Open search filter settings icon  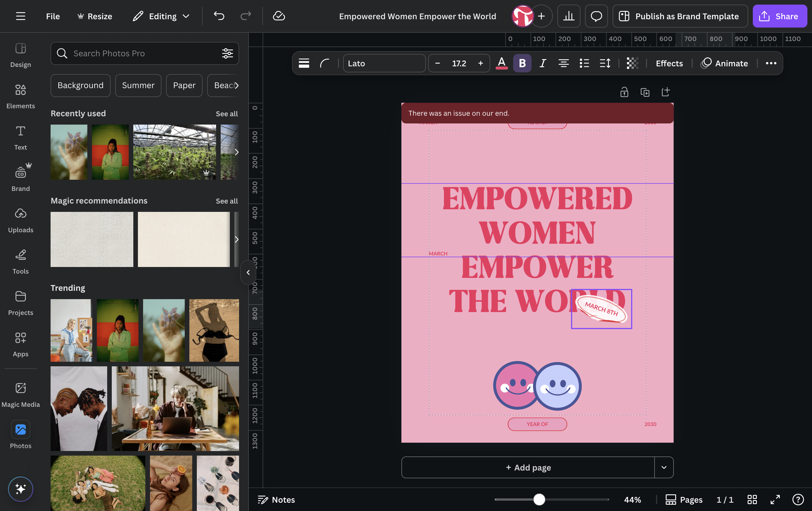pyautogui.click(x=227, y=53)
